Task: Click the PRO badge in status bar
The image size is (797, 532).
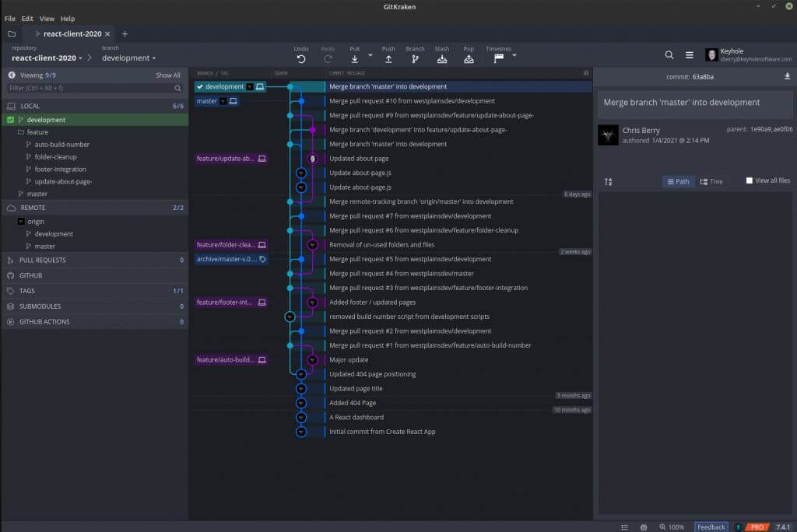Action: [757, 527]
